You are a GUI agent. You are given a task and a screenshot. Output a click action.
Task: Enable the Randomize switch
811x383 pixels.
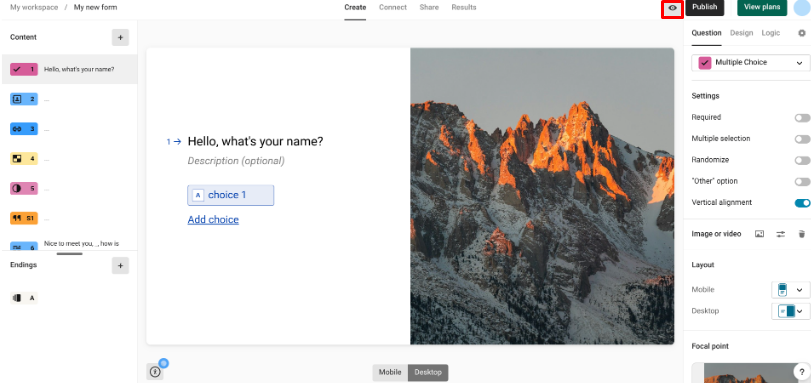802,160
